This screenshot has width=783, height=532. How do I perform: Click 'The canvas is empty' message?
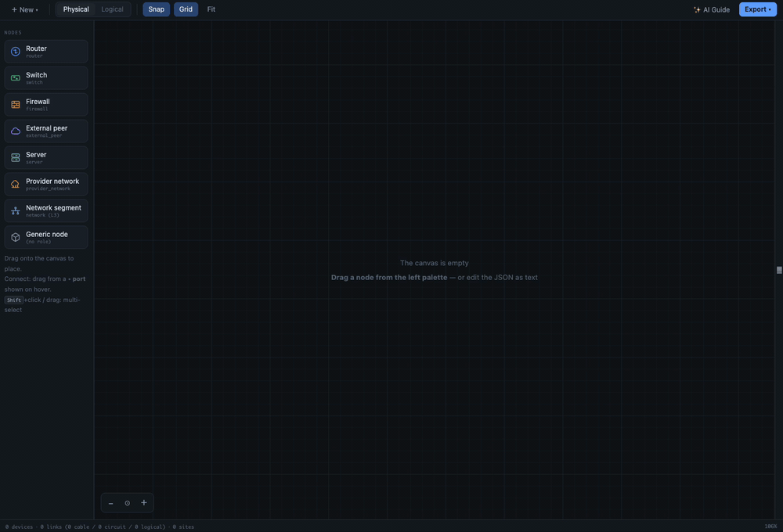tap(434, 263)
